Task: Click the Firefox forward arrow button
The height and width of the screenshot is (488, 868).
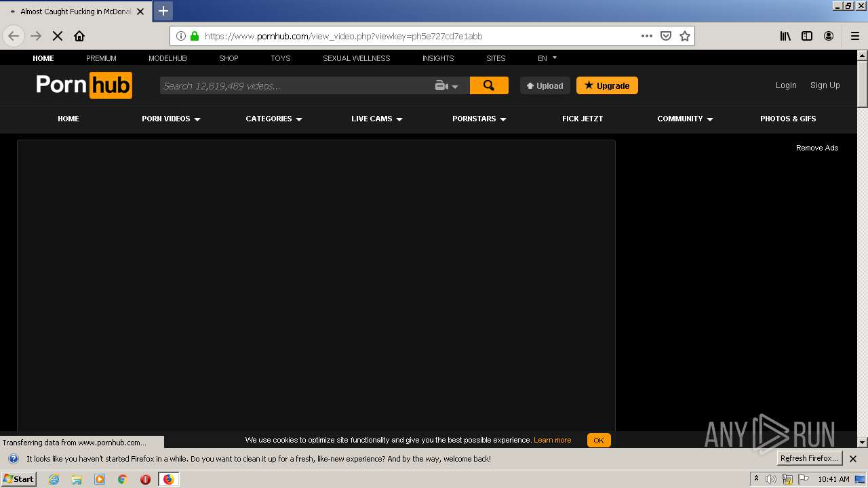Action: [x=36, y=36]
